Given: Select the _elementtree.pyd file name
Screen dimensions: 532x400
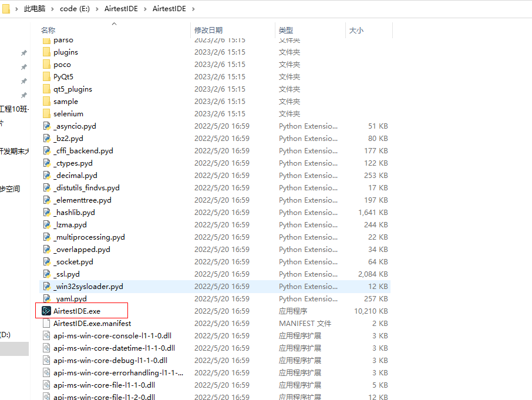Looking at the screenshot, I should [x=82, y=200].
